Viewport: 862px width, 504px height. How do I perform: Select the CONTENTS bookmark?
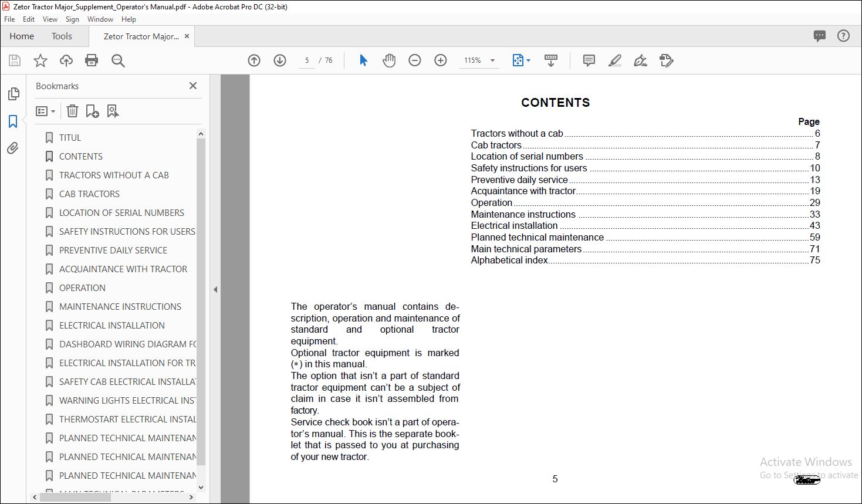pos(80,157)
